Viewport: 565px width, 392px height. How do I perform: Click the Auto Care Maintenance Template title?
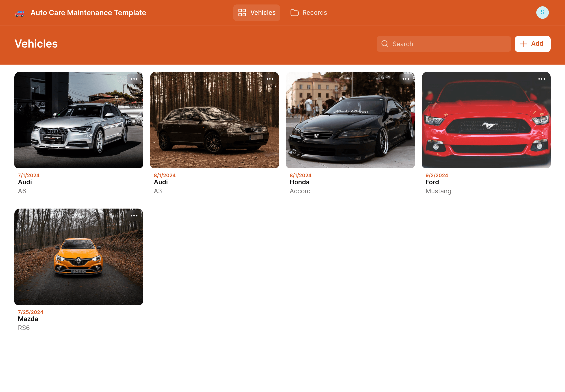tap(88, 13)
